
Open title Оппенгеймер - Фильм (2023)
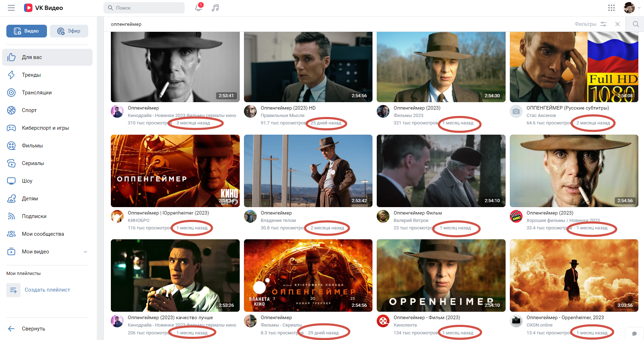pos(427,317)
